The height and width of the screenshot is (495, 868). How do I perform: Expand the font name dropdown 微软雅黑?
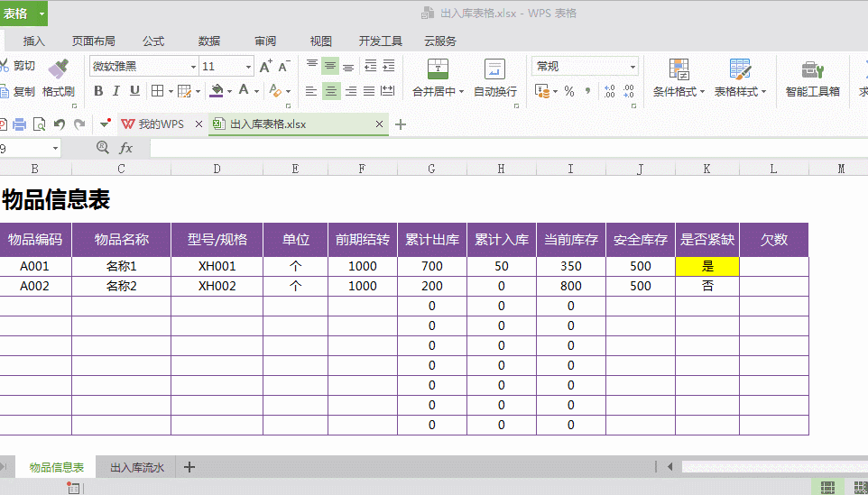pos(193,67)
